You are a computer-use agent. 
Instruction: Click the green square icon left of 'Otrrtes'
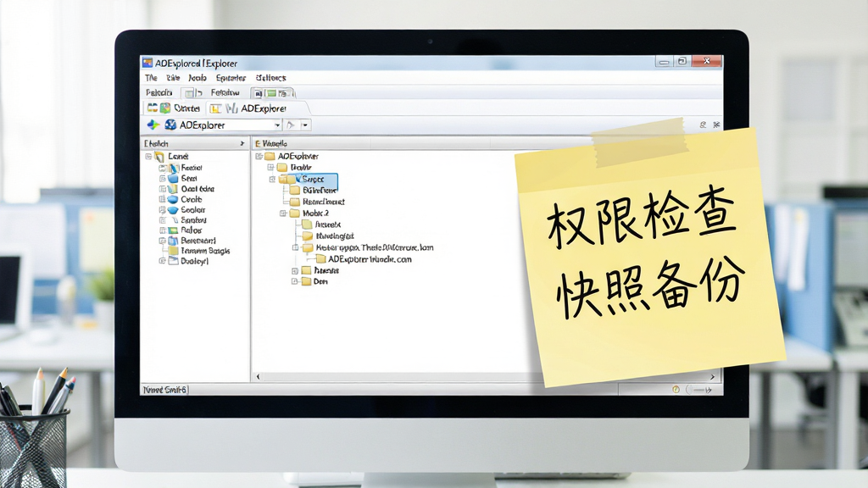tap(165, 108)
